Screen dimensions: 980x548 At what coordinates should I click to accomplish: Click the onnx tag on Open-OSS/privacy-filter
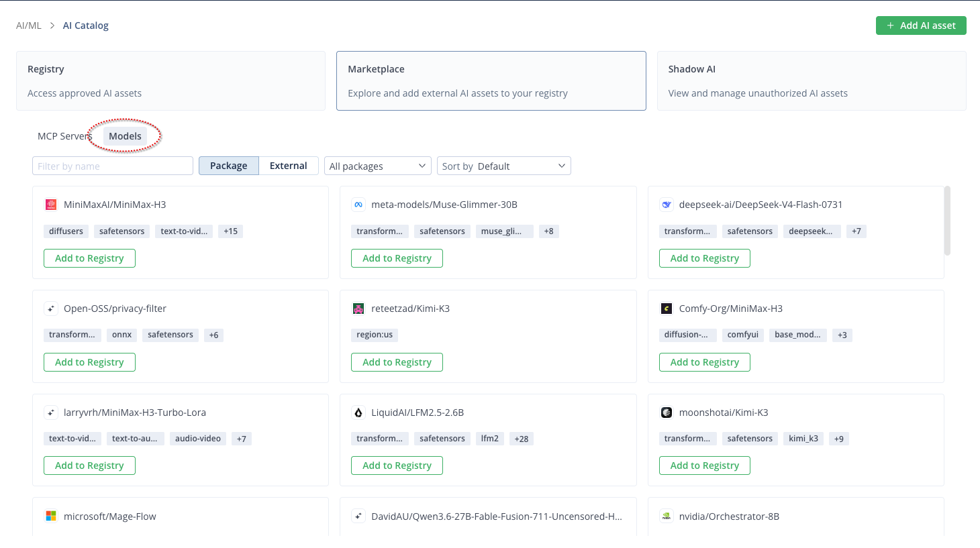(x=122, y=335)
